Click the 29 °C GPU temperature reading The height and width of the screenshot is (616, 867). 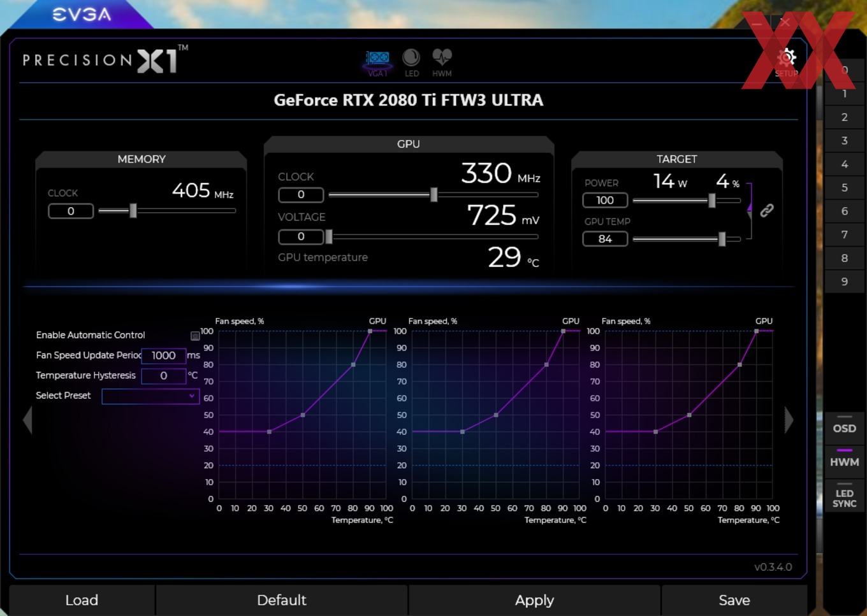[513, 257]
